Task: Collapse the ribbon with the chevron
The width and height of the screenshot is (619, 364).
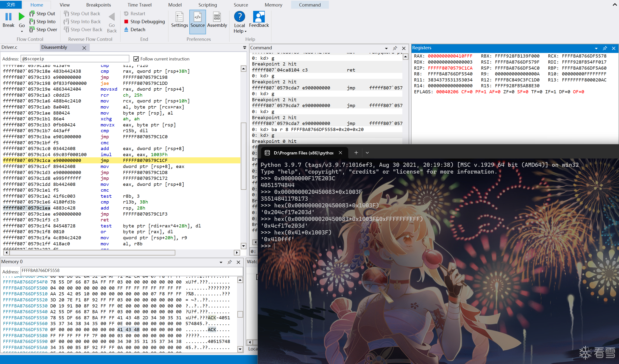Action: click(615, 4)
